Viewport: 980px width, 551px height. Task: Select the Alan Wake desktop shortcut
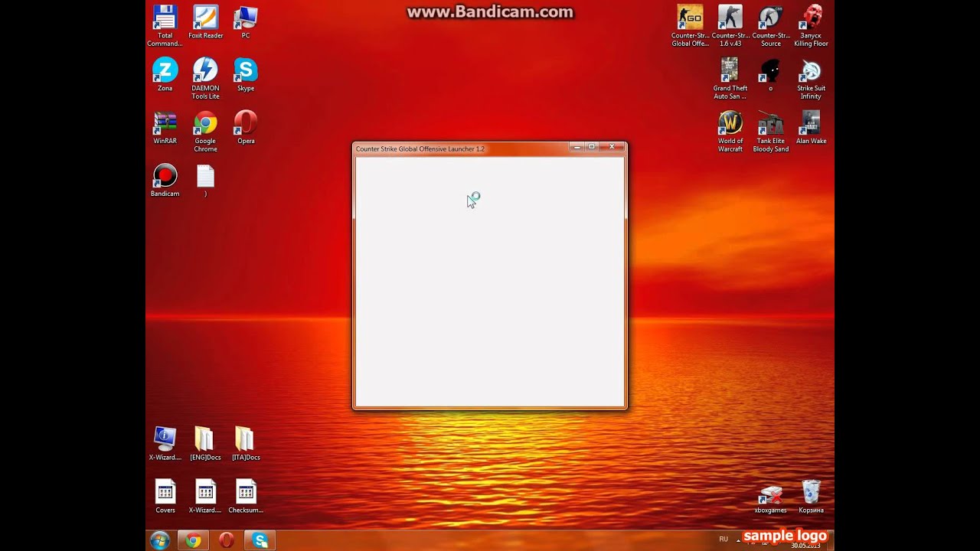[x=811, y=128]
